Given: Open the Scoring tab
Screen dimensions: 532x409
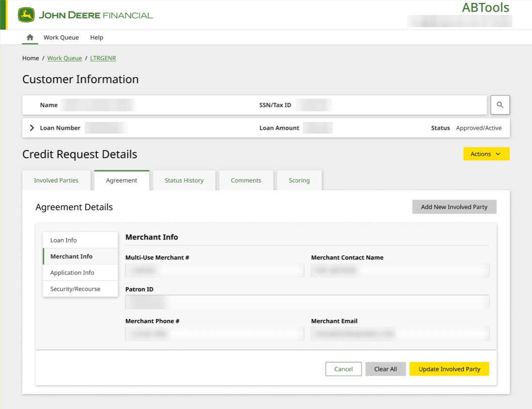Looking at the screenshot, I should 299,180.
